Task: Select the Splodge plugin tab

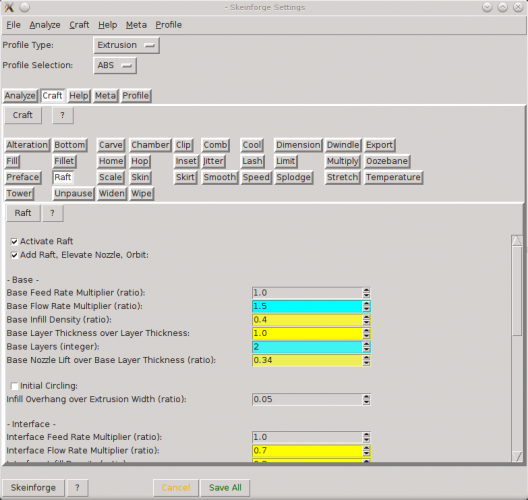Action: click(x=294, y=177)
